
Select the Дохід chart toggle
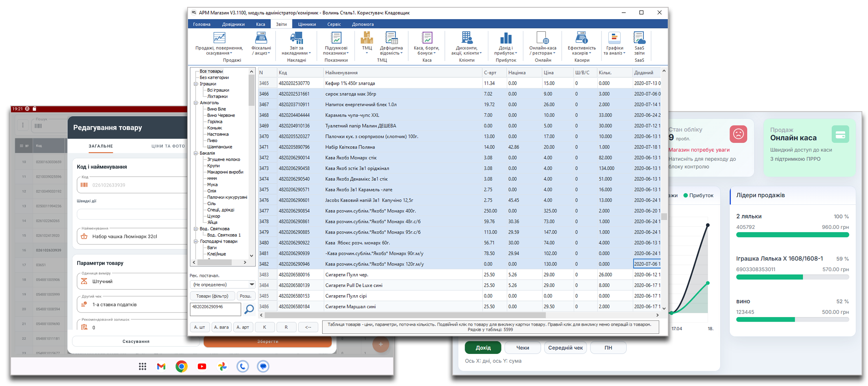[483, 348]
